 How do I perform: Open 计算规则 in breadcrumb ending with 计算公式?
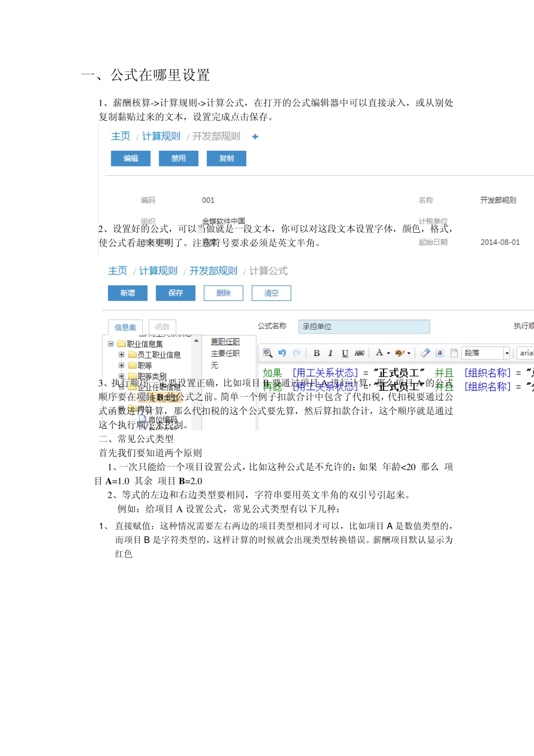coord(158,271)
